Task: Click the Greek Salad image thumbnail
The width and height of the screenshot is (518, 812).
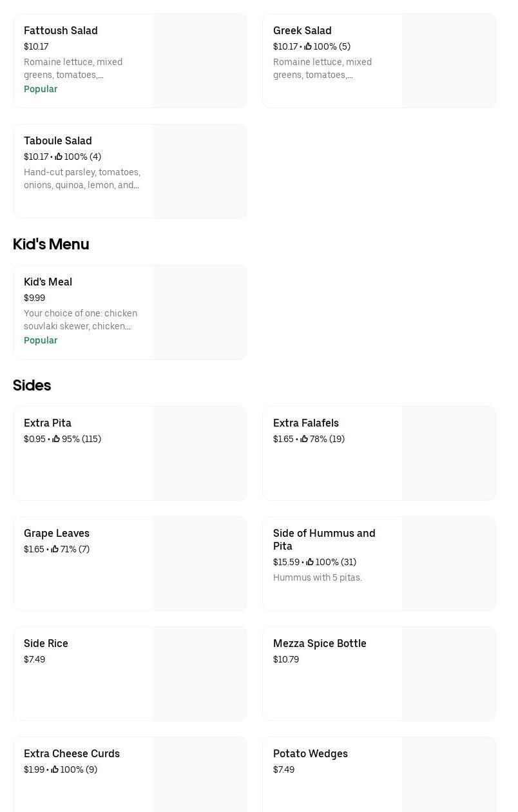Action: 449,61
